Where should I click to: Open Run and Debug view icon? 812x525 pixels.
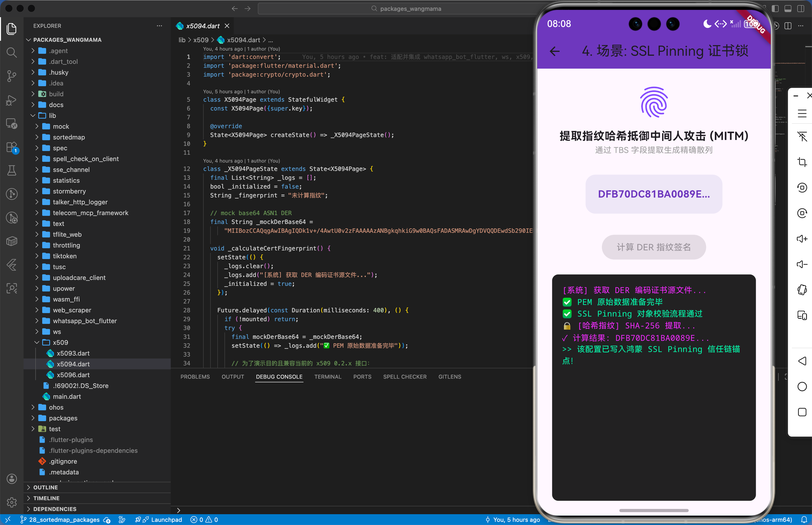tap(12, 100)
